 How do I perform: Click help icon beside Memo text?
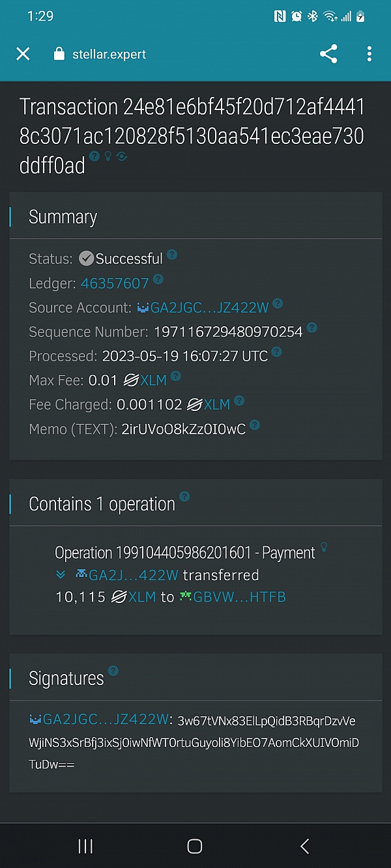click(255, 425)
